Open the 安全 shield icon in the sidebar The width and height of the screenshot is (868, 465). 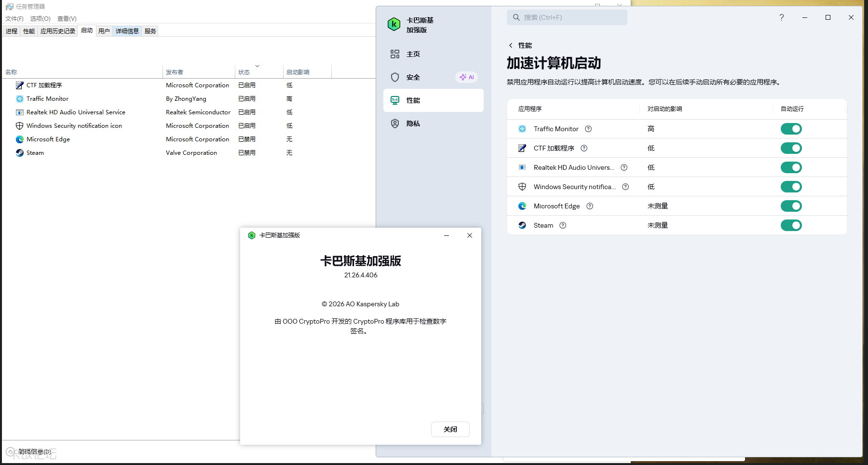395,77
